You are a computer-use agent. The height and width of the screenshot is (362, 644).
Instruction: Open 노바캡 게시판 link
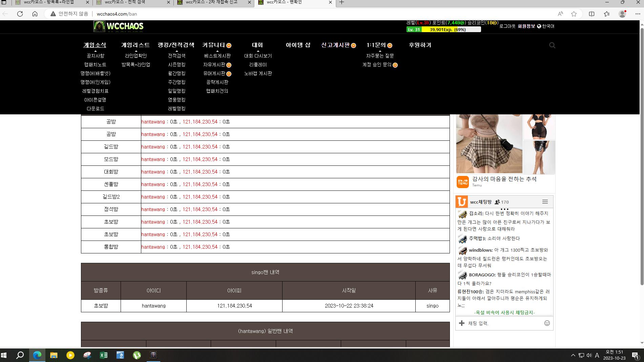tap(258, 73)
